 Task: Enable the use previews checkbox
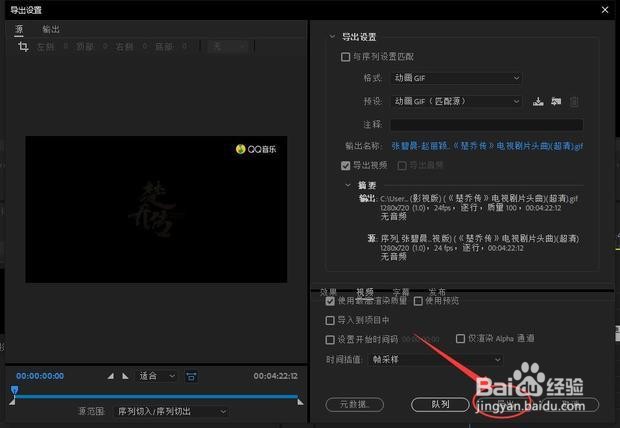pos(418,301)
